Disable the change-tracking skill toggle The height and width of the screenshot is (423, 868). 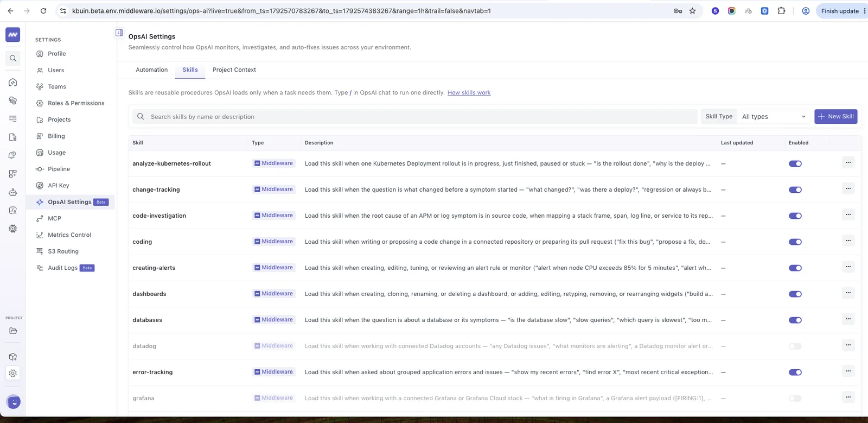(795, 190)
